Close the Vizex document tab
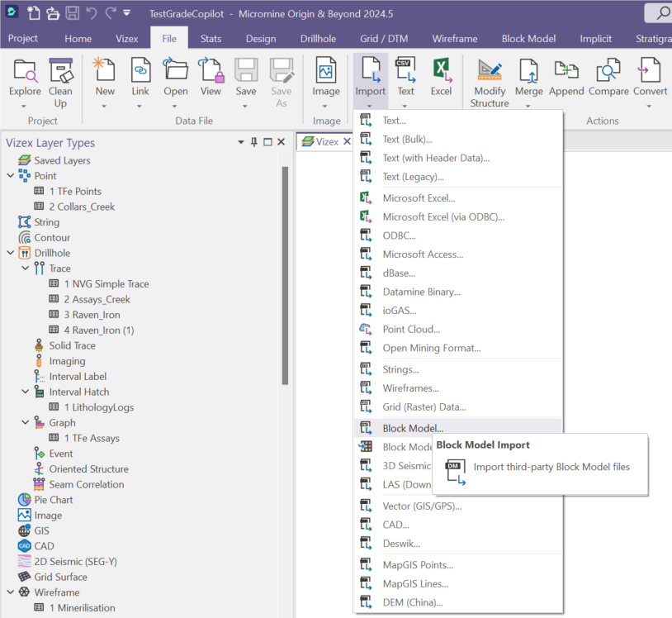Screen dimensions: 672x618 tap(348, 141)
